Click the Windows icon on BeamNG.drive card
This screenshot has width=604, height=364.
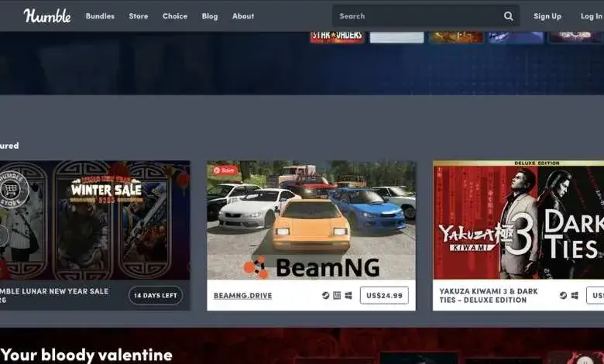[348, 295]
